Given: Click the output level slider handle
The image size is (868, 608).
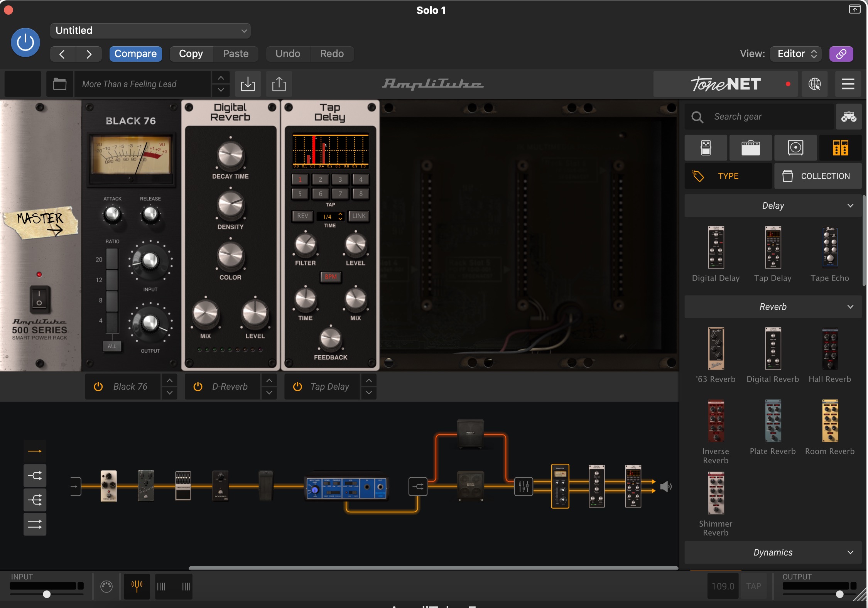Looking at the screenshot, I should pyautogui.click(x=839, y=594).
